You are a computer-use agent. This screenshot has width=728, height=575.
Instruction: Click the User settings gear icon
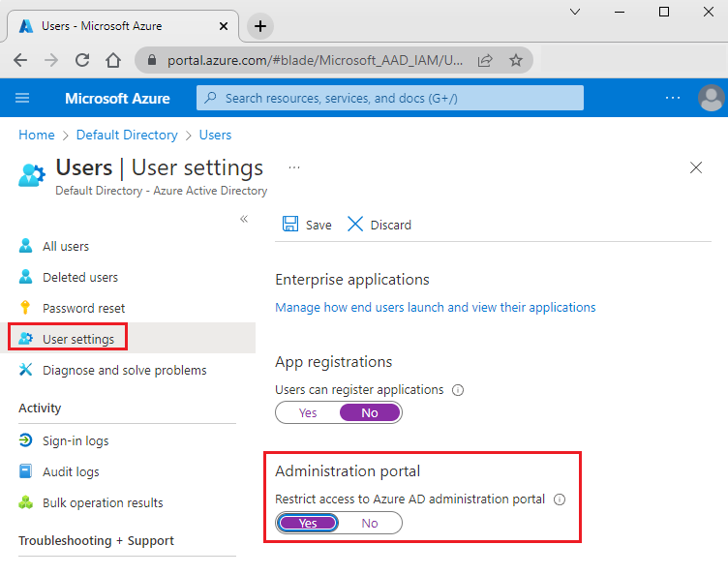pyautogui.click(x=25, y=338)
